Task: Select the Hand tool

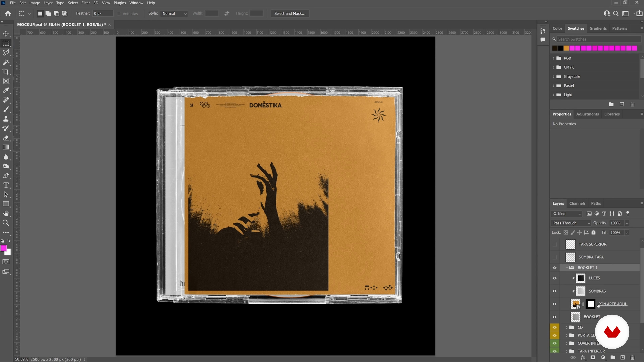Action: coord(6,213)
